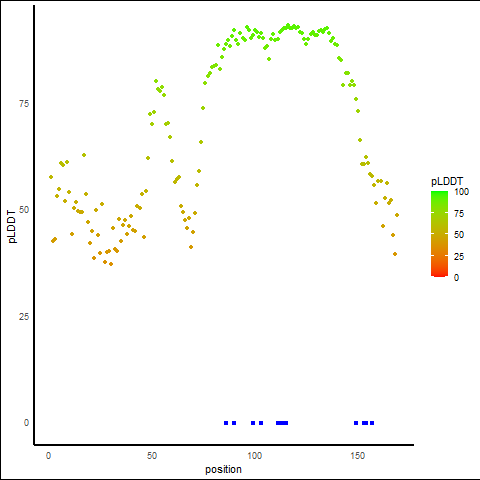The height and width of the screenshot is (480, 480).
Task: Click the pLDDT color gradient legend bar
Action: 439,234
